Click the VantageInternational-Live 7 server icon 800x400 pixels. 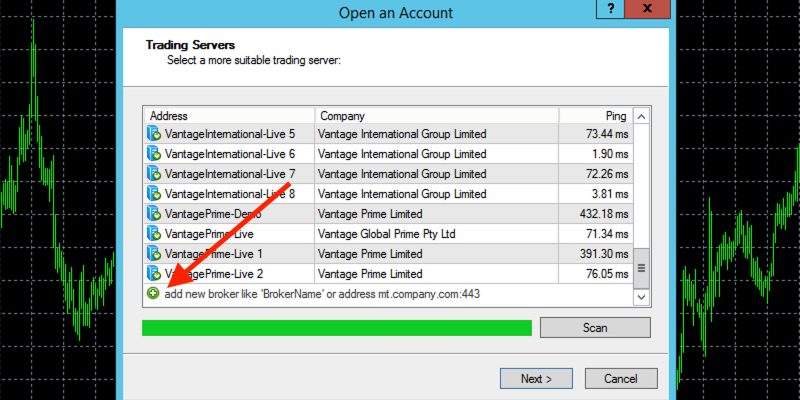point(154,174)
